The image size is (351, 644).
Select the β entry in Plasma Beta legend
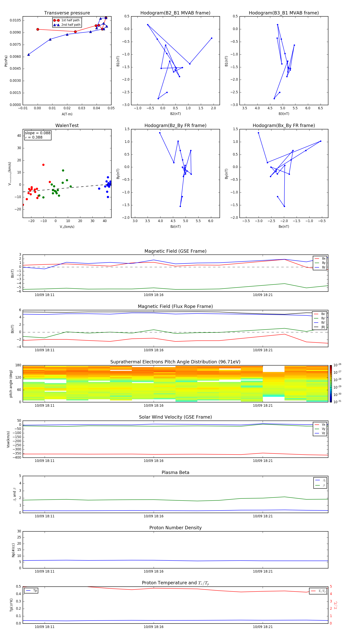[x=320, y=486]
